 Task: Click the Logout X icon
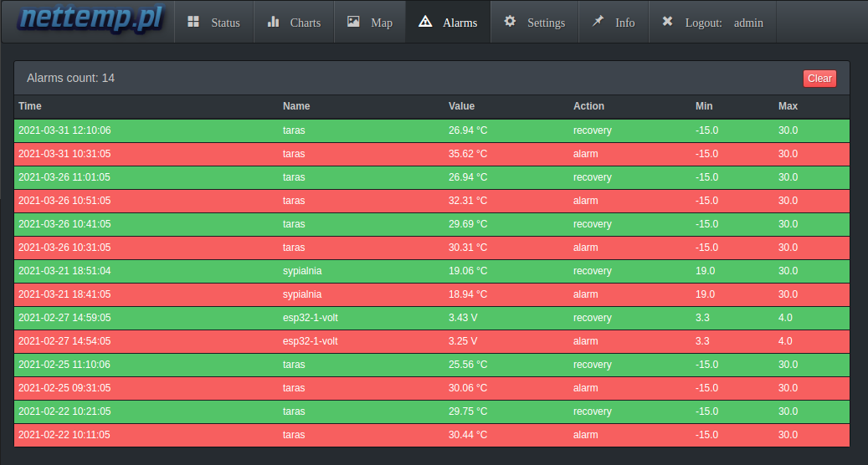pos(668,21)
